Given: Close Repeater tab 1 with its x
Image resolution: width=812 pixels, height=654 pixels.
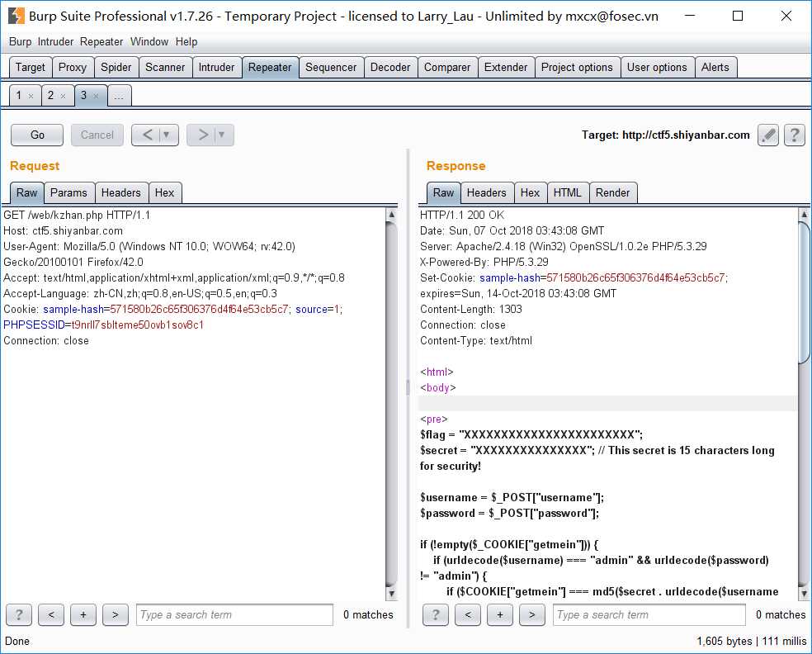Looking at the screenshot, I should [31, 96].
